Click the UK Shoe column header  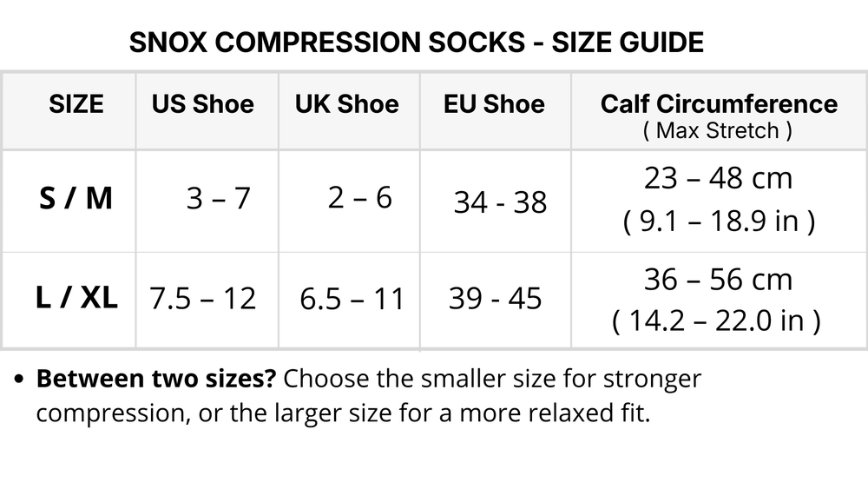[x=347, y=104]
